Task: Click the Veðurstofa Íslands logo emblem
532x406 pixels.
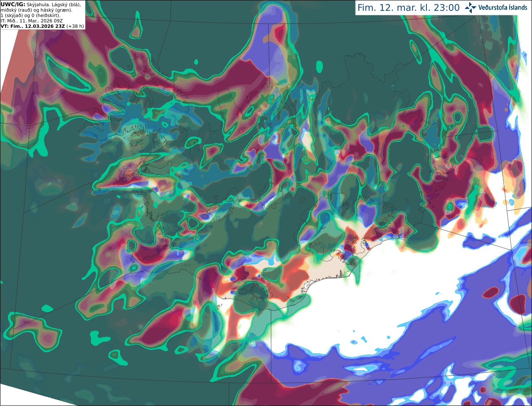Action: point(471,7)
